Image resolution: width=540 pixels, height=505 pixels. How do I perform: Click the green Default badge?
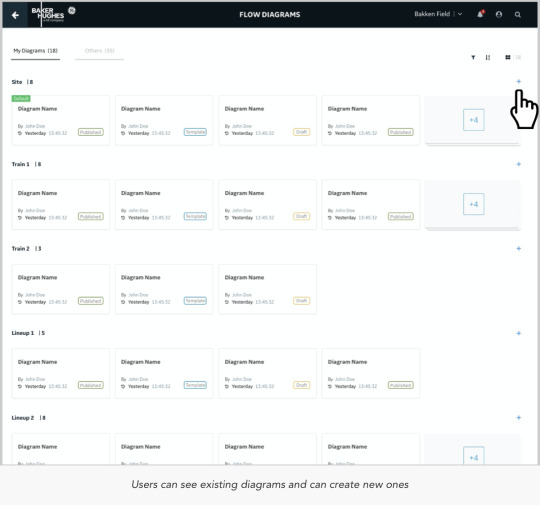[21, 99]
